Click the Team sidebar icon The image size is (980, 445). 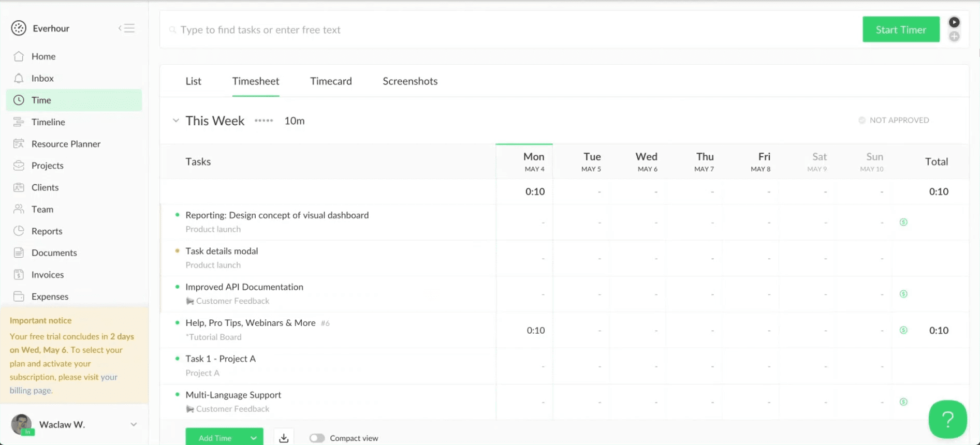coord(19,209)
